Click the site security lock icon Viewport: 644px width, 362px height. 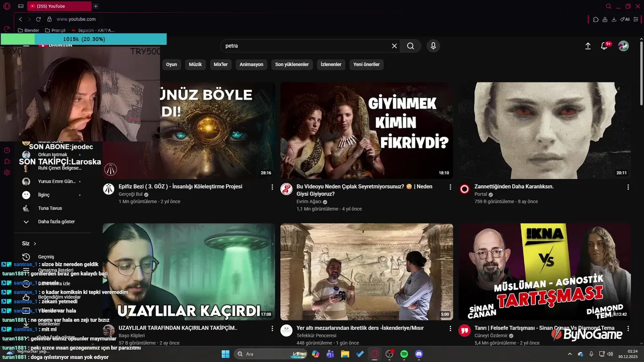pyautogui.click(x=49, y=19)
